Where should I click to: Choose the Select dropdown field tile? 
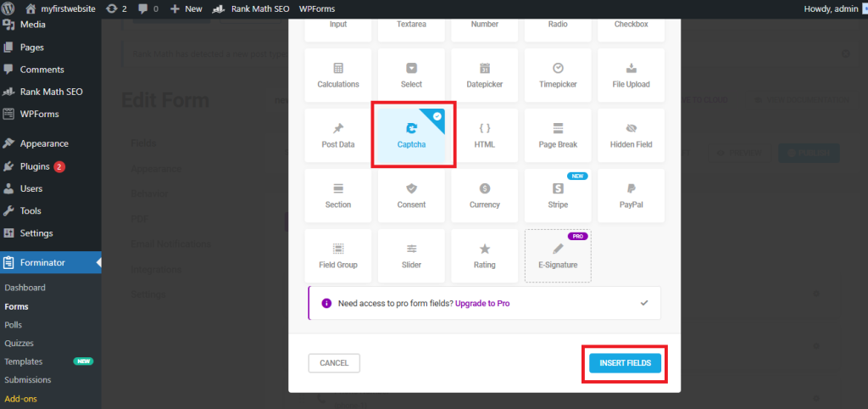pos(411,76)
